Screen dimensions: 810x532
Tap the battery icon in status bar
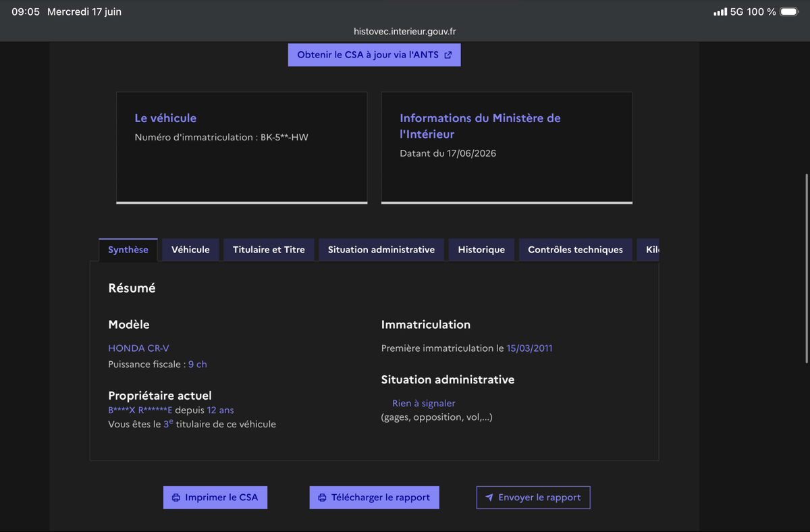pos(789,12)
